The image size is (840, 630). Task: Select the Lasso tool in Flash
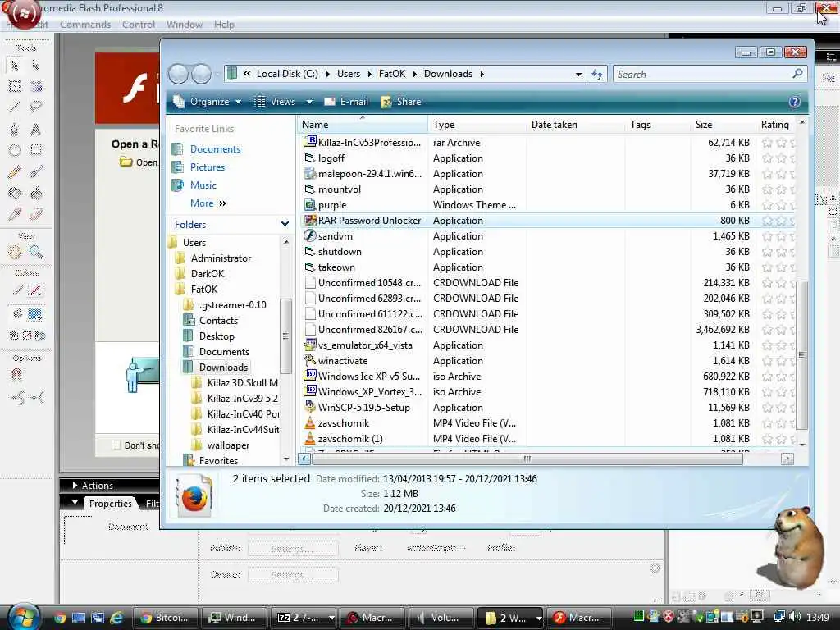tap(35, 107)
